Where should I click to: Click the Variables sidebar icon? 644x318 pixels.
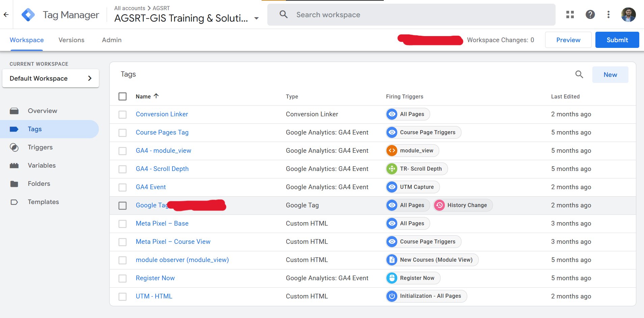[14, 166]
